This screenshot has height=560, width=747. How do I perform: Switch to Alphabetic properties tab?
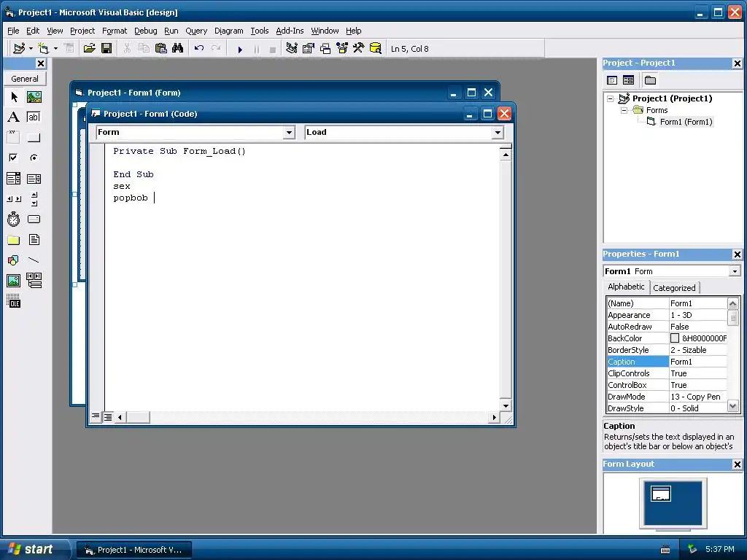[626, 287]
